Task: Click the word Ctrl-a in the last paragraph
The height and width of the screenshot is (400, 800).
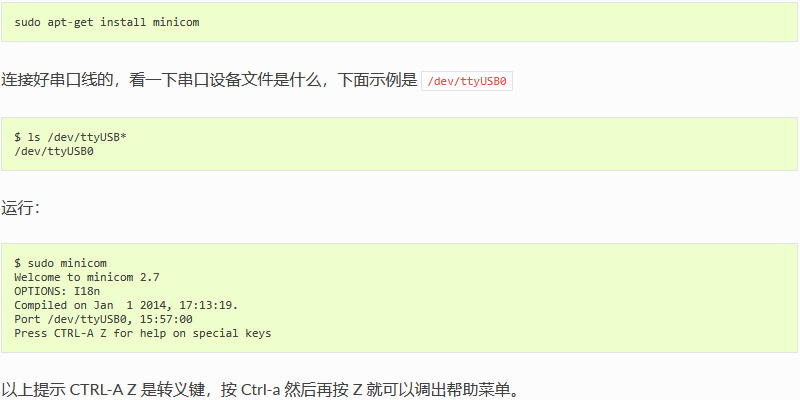Action: click(x=261, y=391)
